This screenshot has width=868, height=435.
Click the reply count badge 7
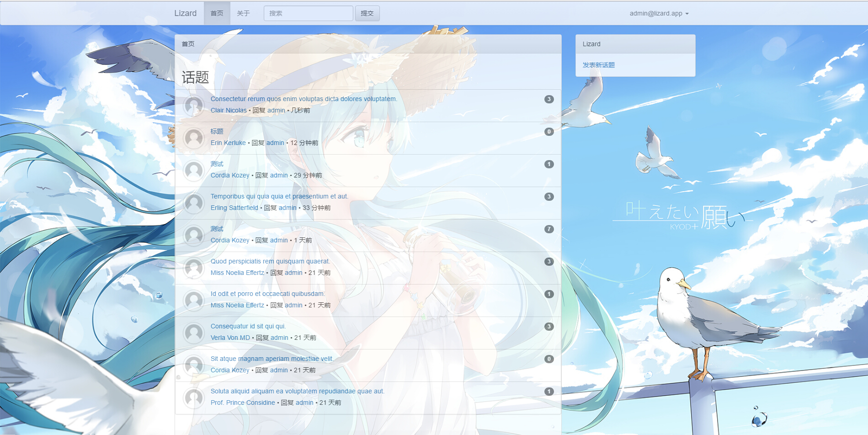[549, 229]
